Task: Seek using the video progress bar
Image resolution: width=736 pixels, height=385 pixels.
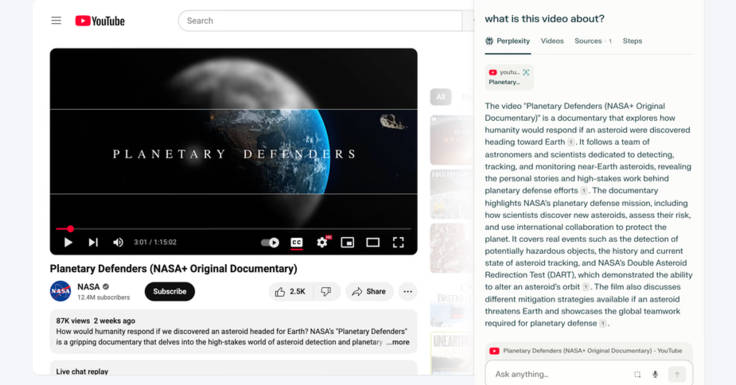Action: pos(233,229)
